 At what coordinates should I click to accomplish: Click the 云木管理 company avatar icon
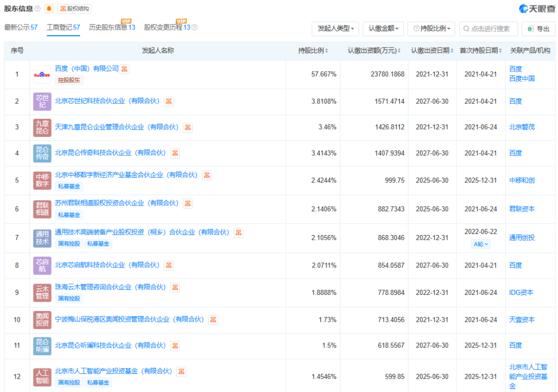[x=42, y=292]
